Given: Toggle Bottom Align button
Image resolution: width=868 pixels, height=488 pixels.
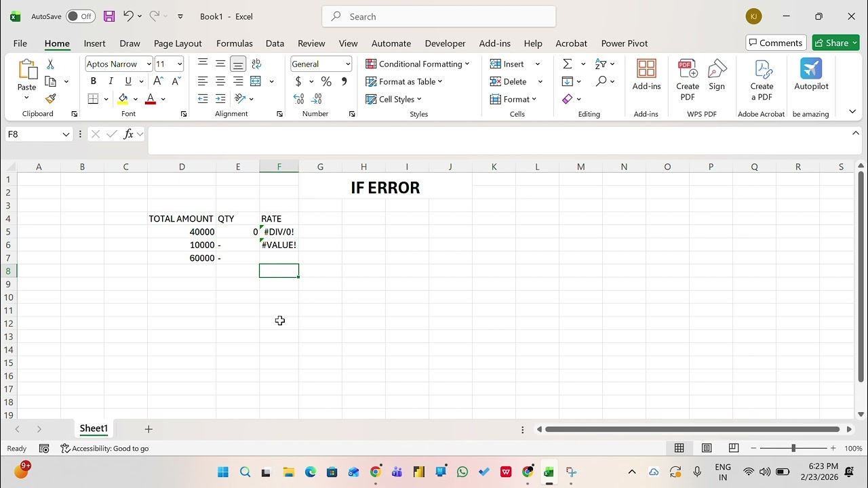Looking at the screenshot, I should (x=238, y=64).
